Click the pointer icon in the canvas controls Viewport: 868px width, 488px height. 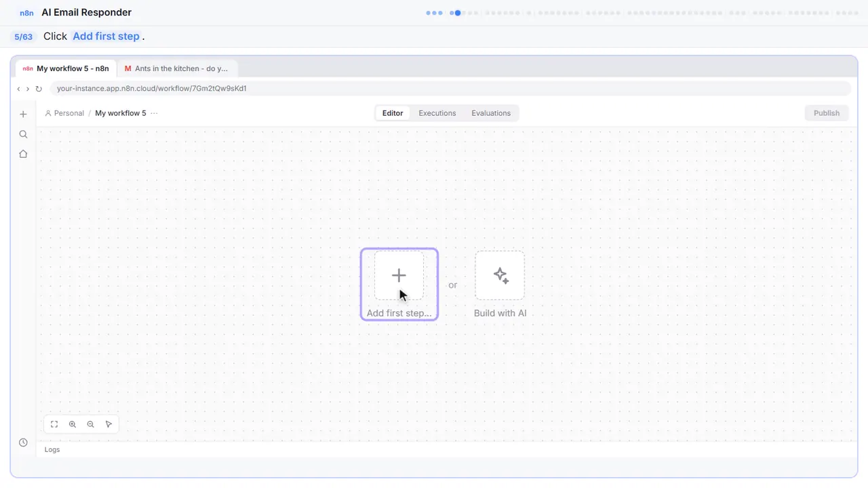point(108,424)
